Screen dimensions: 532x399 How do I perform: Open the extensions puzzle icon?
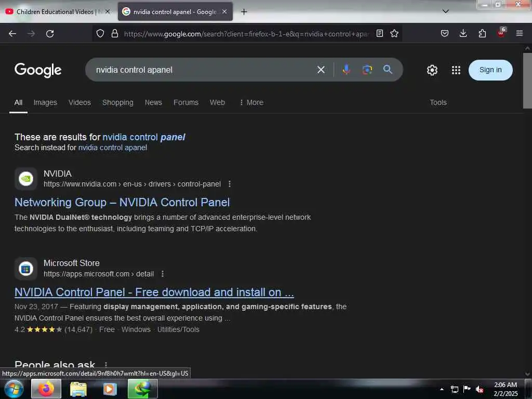click(x=482, y=33)
